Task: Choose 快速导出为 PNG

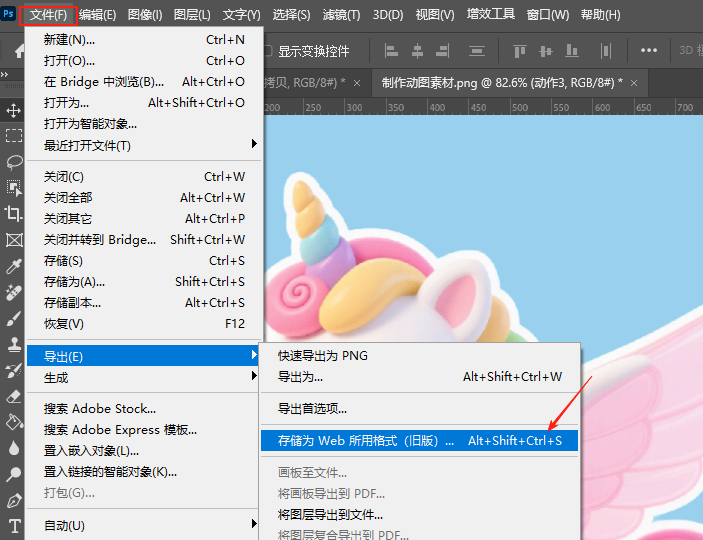Action: (x=419, y=355)
